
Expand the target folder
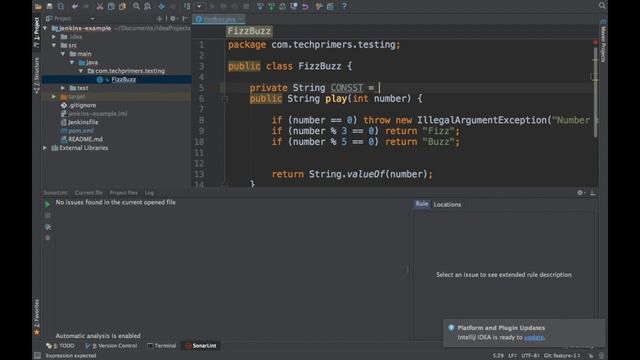click(54, 97)
